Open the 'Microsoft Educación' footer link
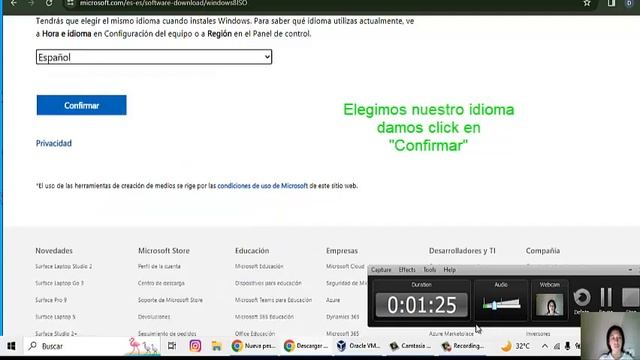 pos(259,266)
